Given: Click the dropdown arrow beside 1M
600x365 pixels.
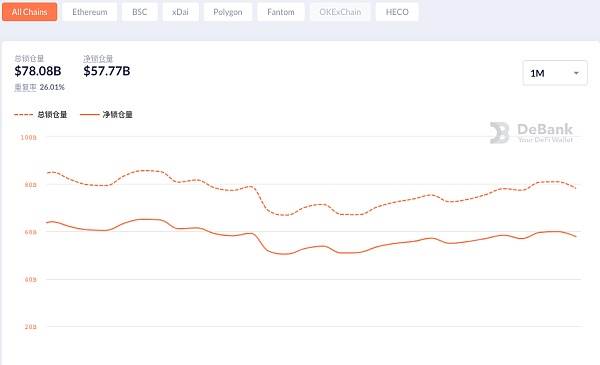Looking at the screenshot, I should (576, 73).
